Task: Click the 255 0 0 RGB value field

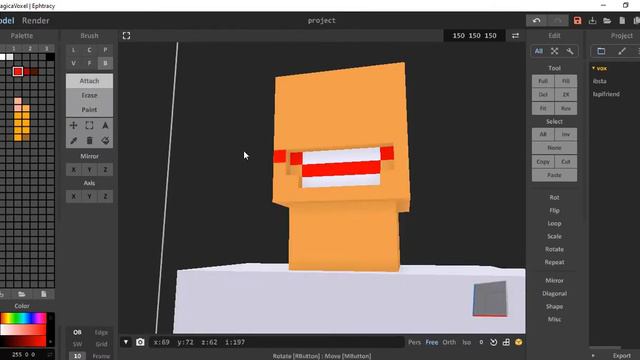Action: tap(25, 354)
